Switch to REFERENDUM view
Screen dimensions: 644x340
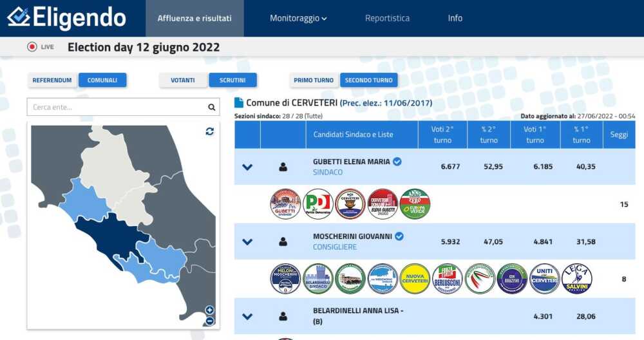[52, 80]
